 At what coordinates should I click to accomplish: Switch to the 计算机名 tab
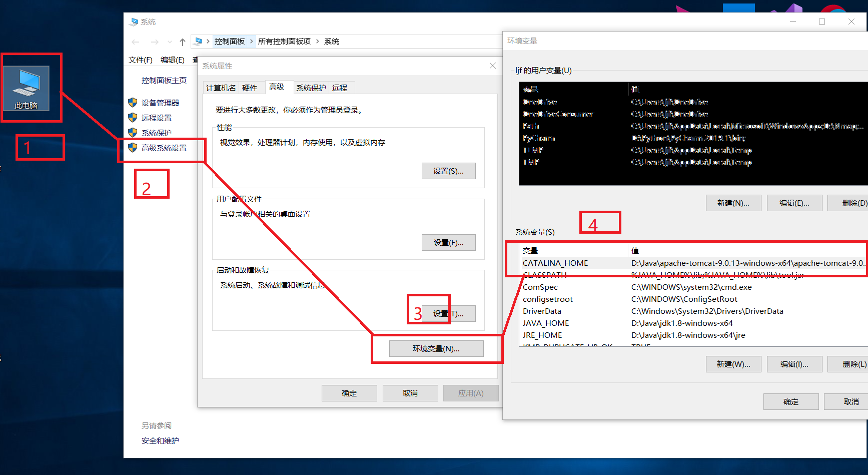(x=221, y=88)
